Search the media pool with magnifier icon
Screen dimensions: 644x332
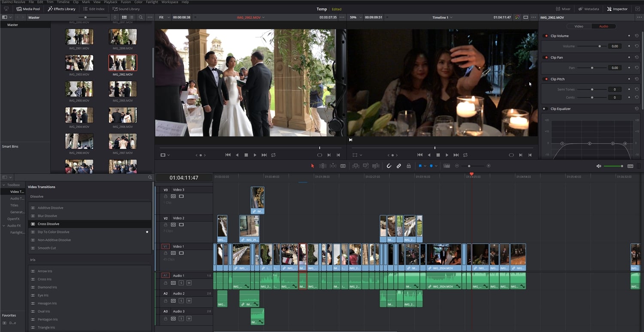pyautogui.click(x=140, y=18)
